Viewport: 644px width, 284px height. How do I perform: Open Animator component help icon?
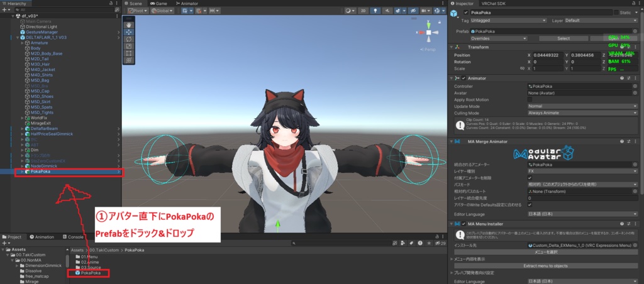coord(622,78)
